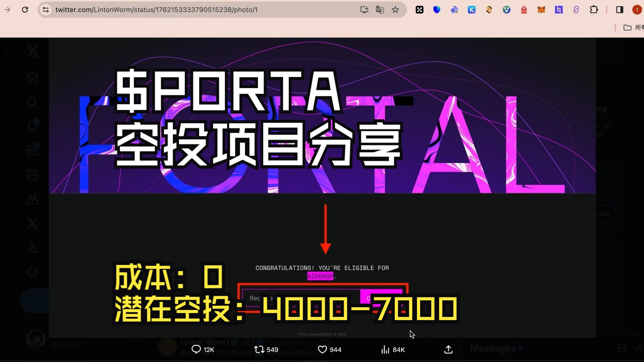The image size is (644, 362).
Task: Open the MetaMask fox extension
Action: coord(541,10)
